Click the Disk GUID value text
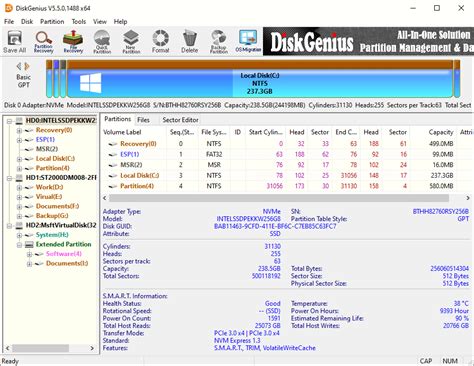 tap(275, 227)
